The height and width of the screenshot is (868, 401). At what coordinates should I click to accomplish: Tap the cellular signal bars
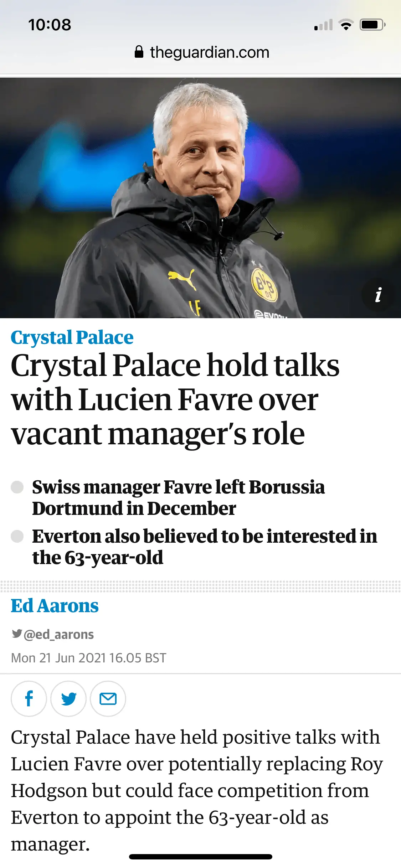tap(323, 25)
